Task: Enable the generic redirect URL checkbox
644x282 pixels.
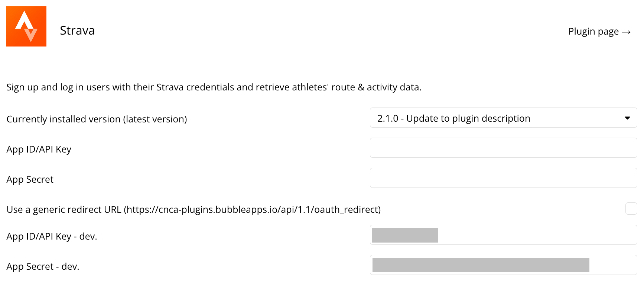Action: point(631,209)
